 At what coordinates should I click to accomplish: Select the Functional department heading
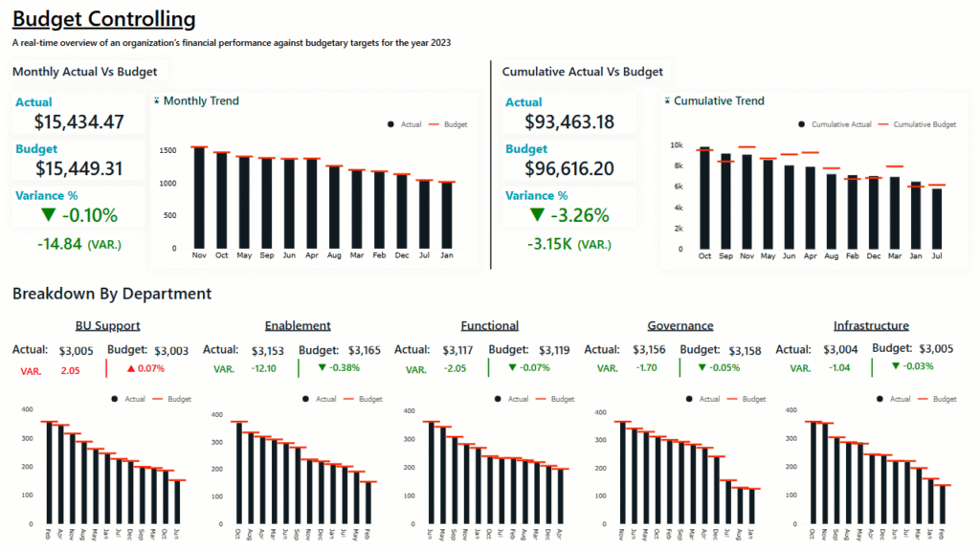[x=489, y=326]
